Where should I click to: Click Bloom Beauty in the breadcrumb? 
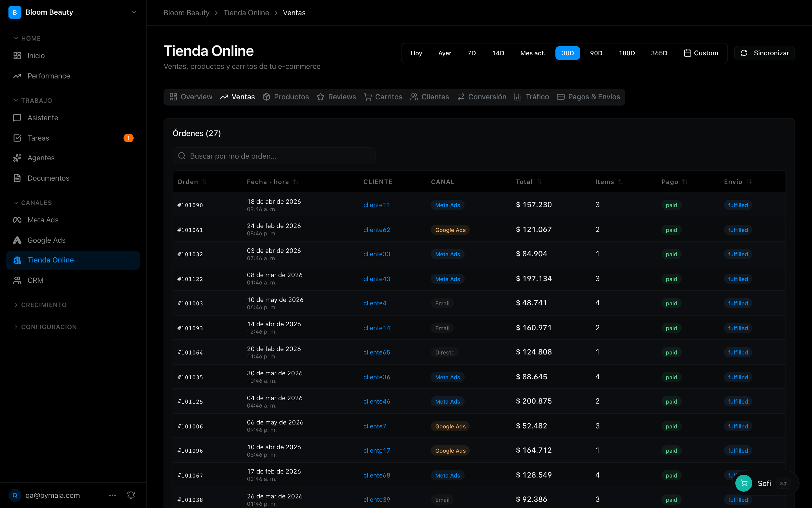click(186, 13)
